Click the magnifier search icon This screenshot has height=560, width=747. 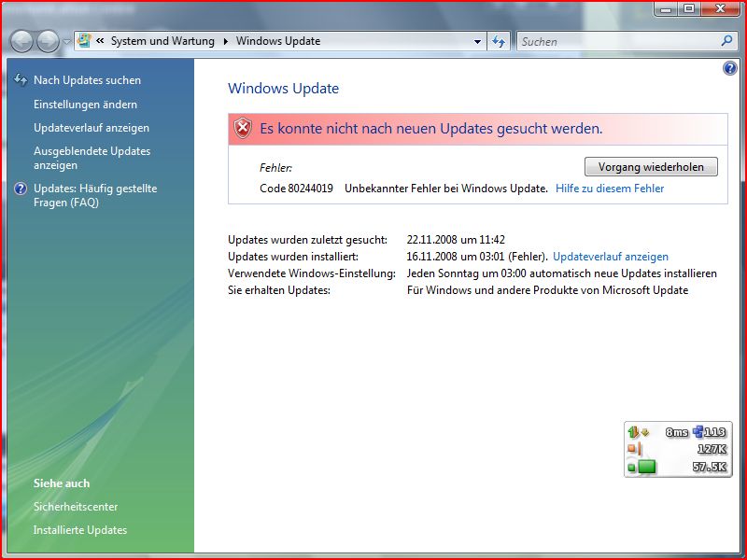tap(726, 41)
